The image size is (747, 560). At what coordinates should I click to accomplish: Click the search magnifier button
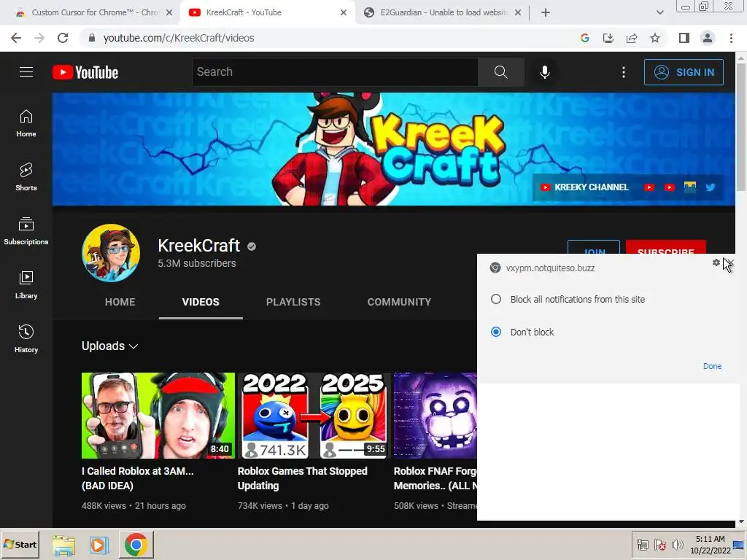tap(500, 72)
